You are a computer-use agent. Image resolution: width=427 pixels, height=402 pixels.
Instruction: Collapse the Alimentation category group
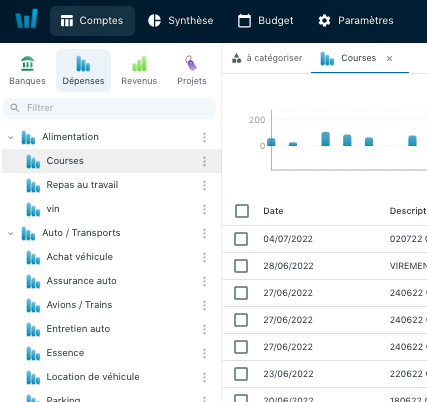[x=11, y=137]
